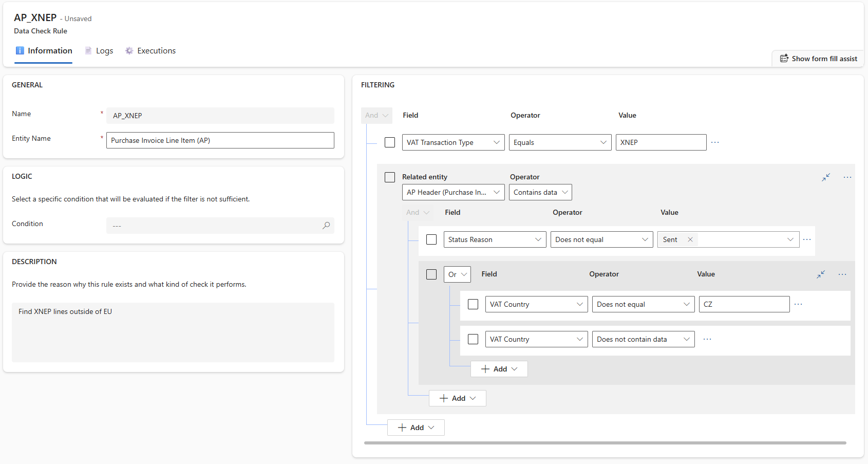Click Add inside the Related entity group

coord(458,398)
